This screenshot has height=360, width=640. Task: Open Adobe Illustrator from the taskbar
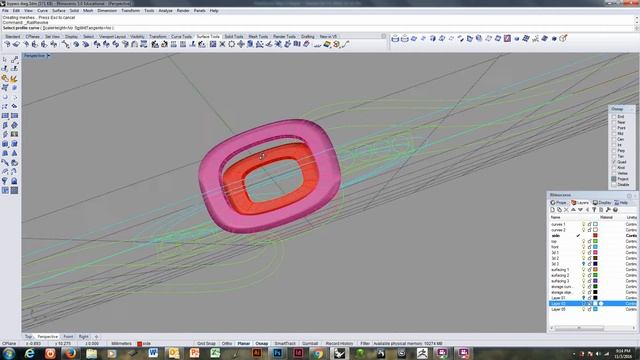point(257,353)
